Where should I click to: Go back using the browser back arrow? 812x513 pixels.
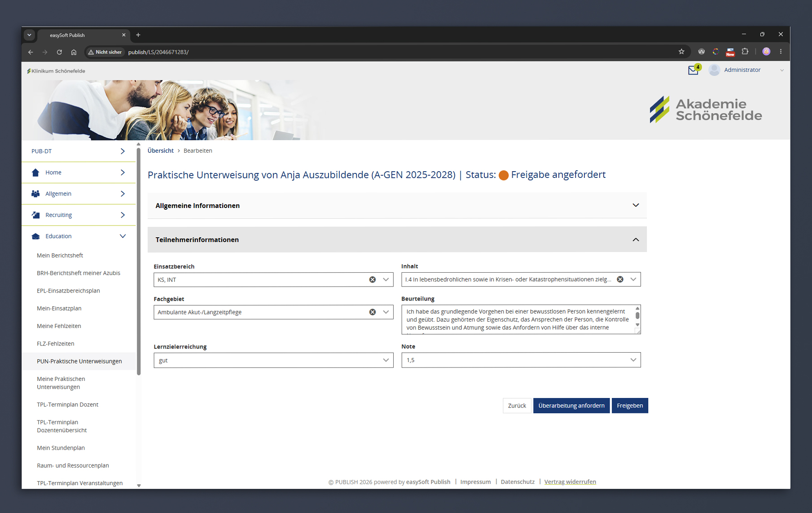31,52
